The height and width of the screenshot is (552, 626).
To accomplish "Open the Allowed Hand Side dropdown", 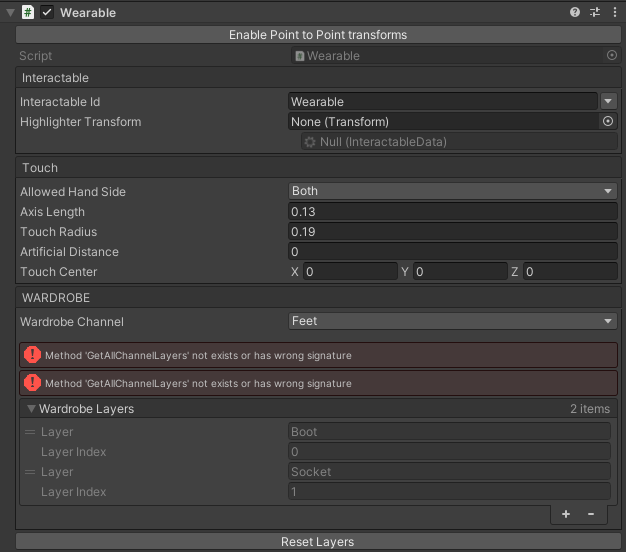I will point(453,191).
